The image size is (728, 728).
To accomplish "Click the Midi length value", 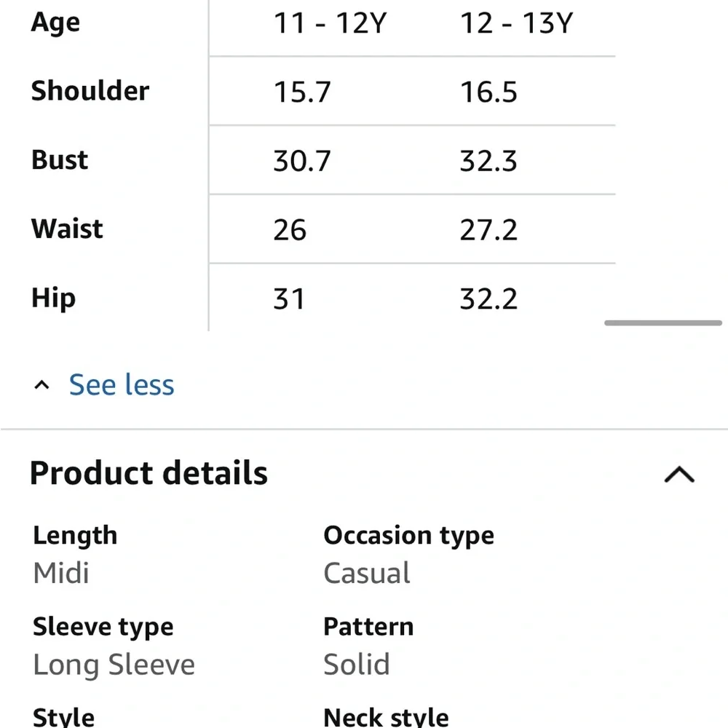I will pyautogui.click(x=61, y=573).
